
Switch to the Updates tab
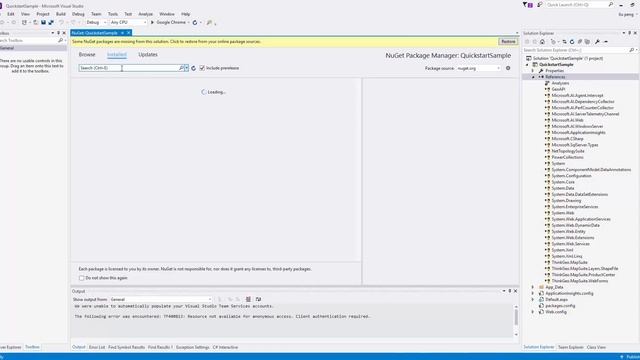[148, 54]
